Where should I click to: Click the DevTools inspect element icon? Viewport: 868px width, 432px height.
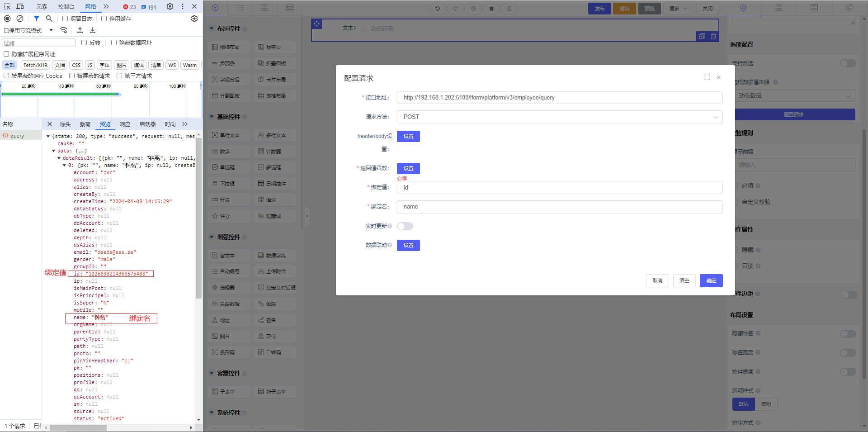(7, 6)
